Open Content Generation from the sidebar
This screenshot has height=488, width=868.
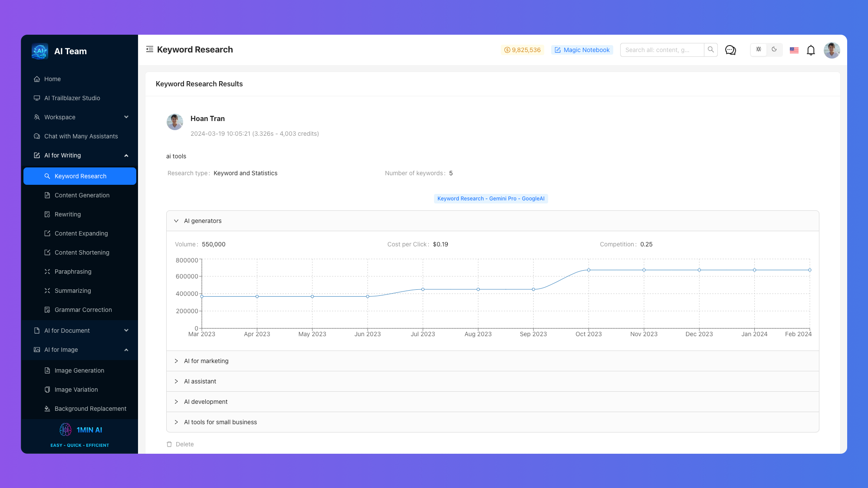click(82, 195)
